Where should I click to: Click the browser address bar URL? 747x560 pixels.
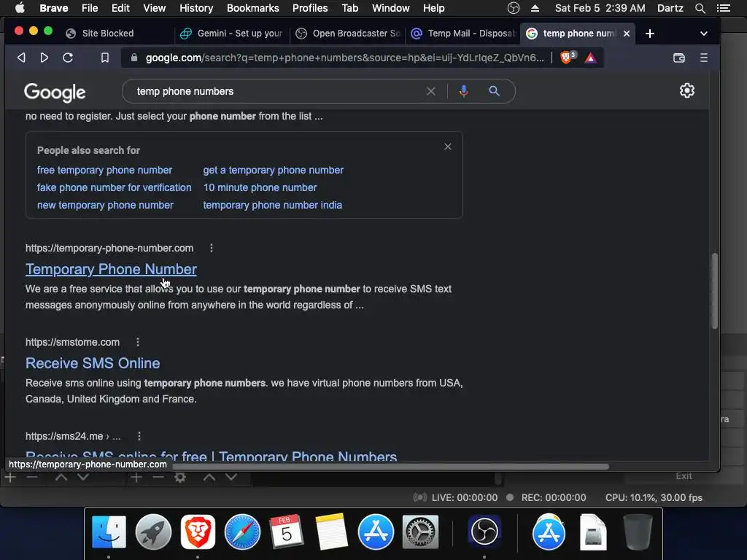pos(344,58)
